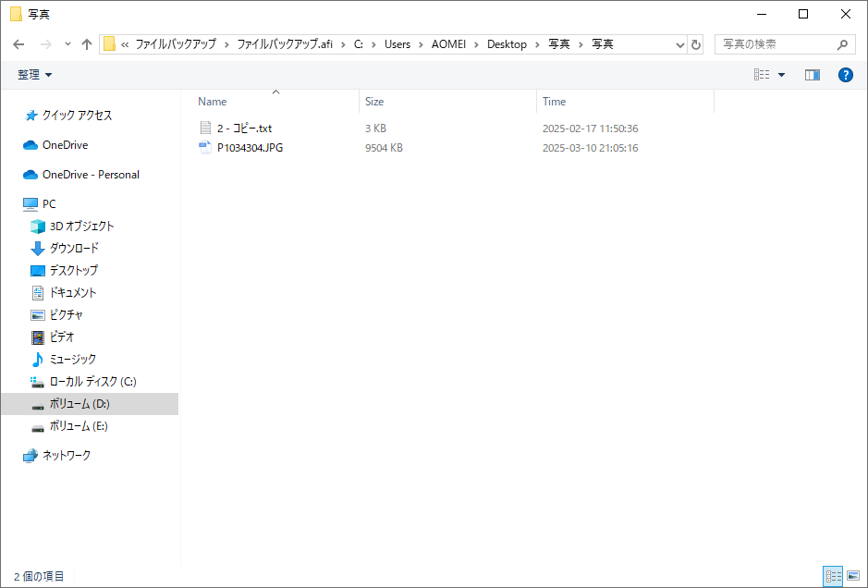
Task: Click the forward navigation arrow
Action: click(x=46, y=44)
